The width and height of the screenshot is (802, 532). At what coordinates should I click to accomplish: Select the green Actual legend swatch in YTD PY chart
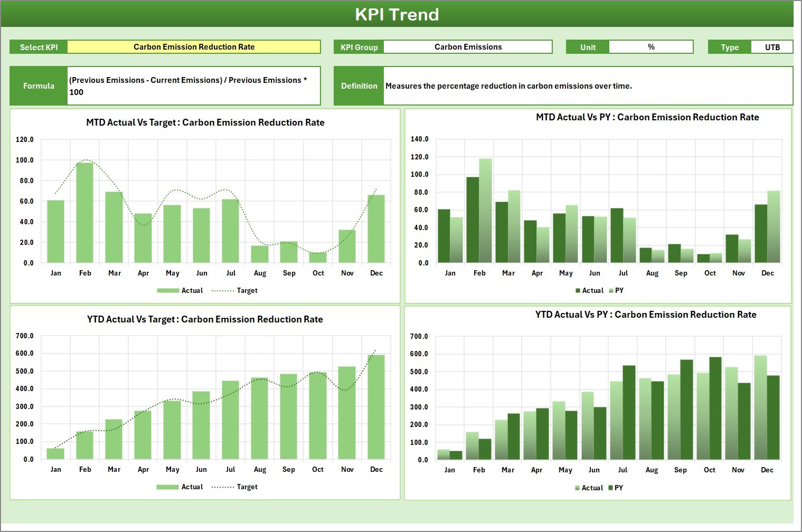tap(578, 488)
